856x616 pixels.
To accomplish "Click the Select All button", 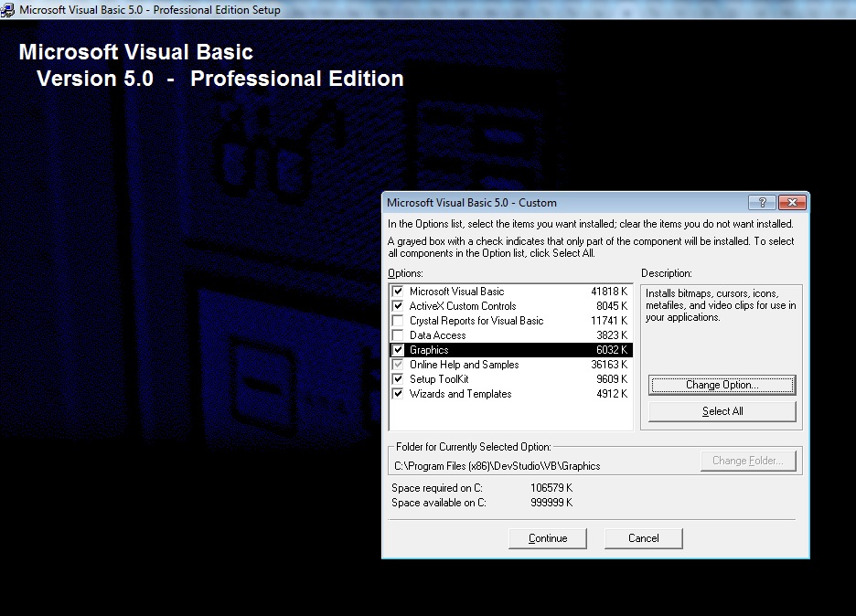I will tap(722, 411).
